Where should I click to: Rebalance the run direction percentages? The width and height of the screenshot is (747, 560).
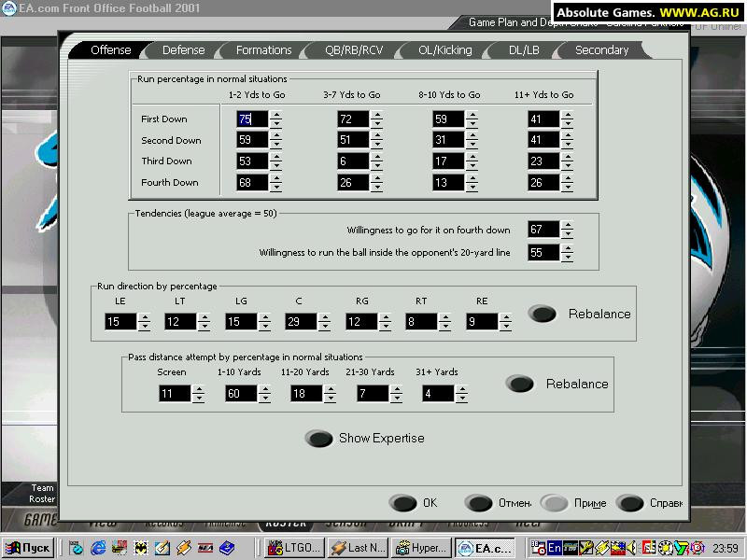click(579, 314)
